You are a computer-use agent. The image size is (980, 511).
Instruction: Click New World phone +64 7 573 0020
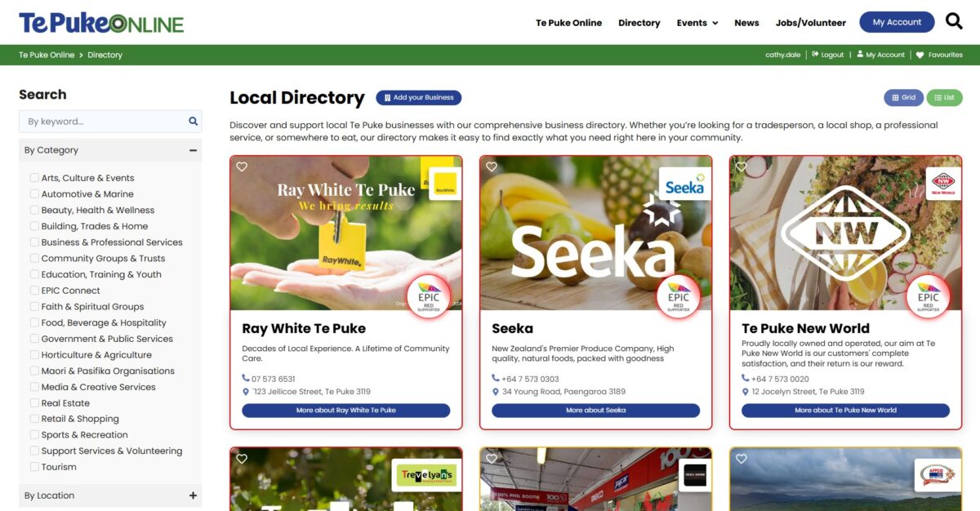[x=780, y=379]
